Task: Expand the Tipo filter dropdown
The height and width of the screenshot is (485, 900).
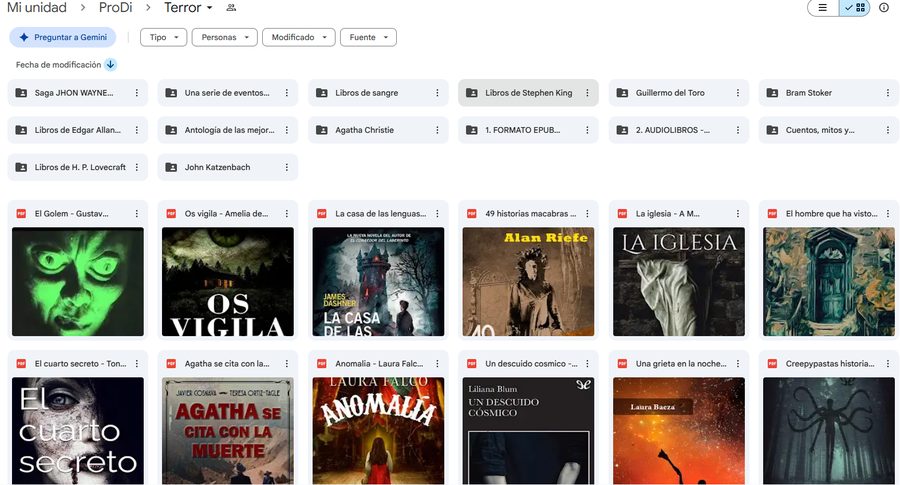Action: coord(164,37)
